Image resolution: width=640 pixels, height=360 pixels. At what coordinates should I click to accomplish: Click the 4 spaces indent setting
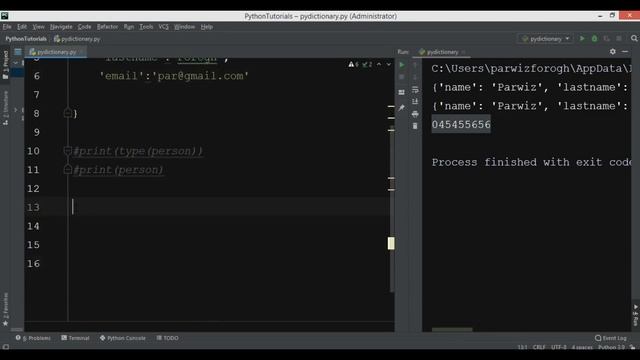582,347
